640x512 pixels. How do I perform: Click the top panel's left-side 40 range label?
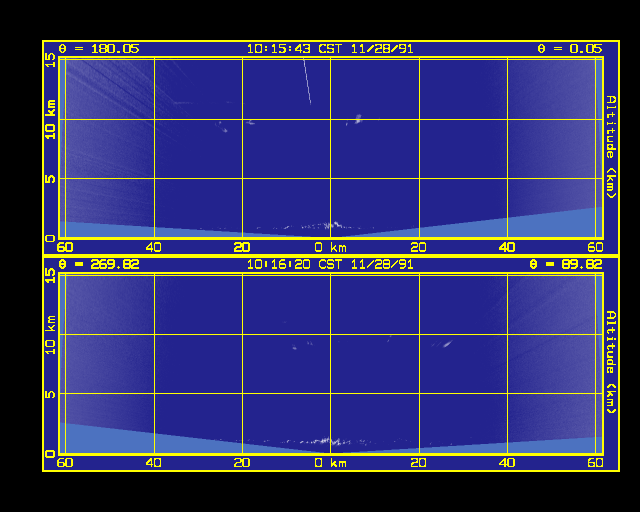[x=153, y=247]
